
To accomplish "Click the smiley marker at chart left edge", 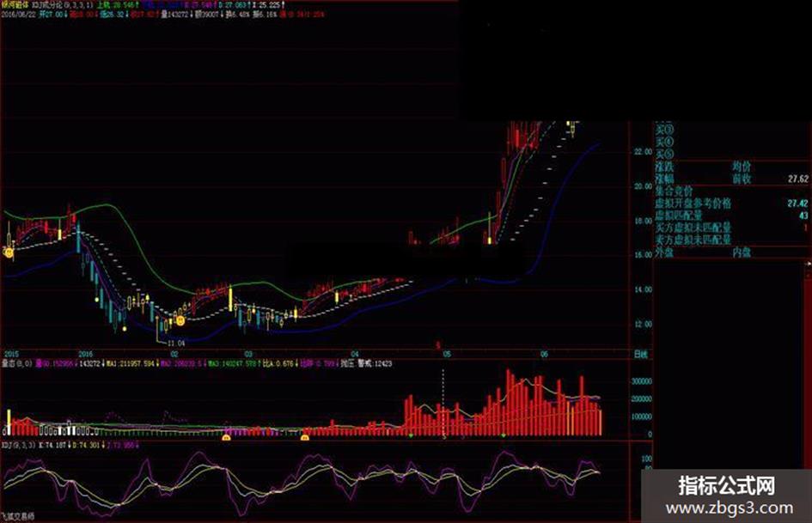I will [9, 252].
